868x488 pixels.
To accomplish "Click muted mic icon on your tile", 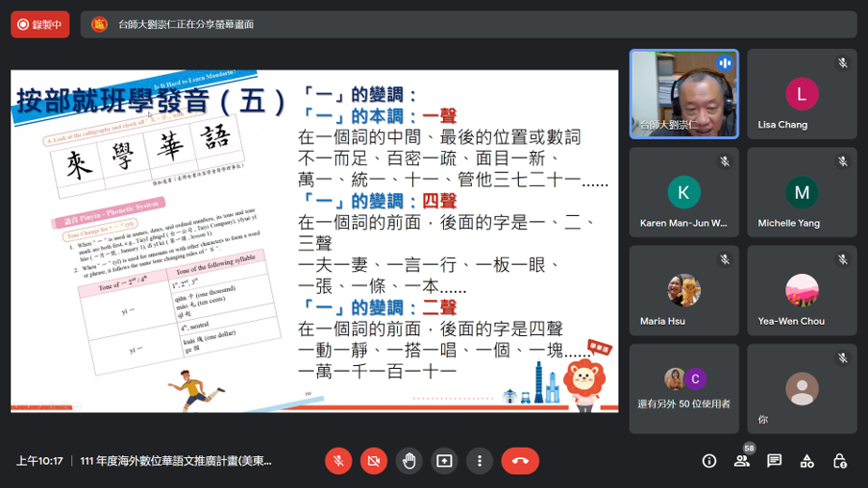I will click(843, 358).
